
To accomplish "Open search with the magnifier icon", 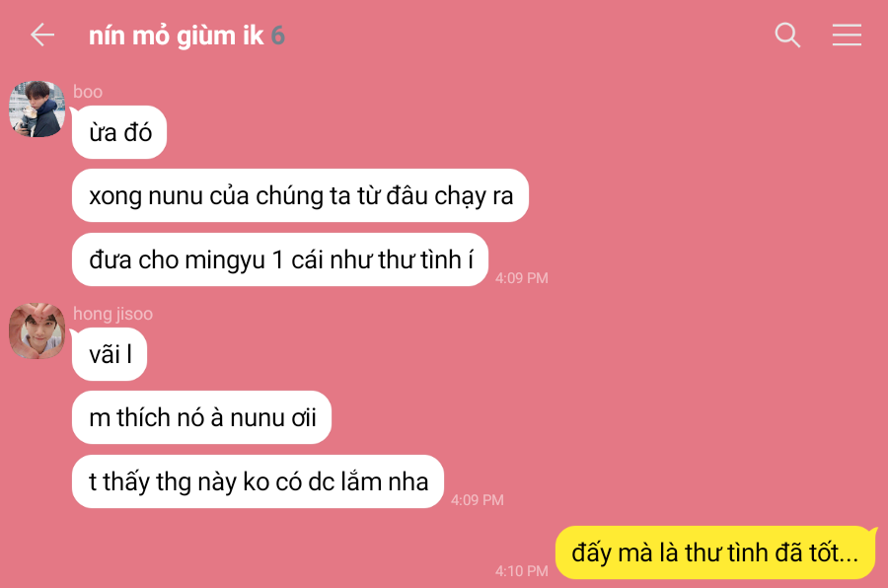I will tap(787, 36).
